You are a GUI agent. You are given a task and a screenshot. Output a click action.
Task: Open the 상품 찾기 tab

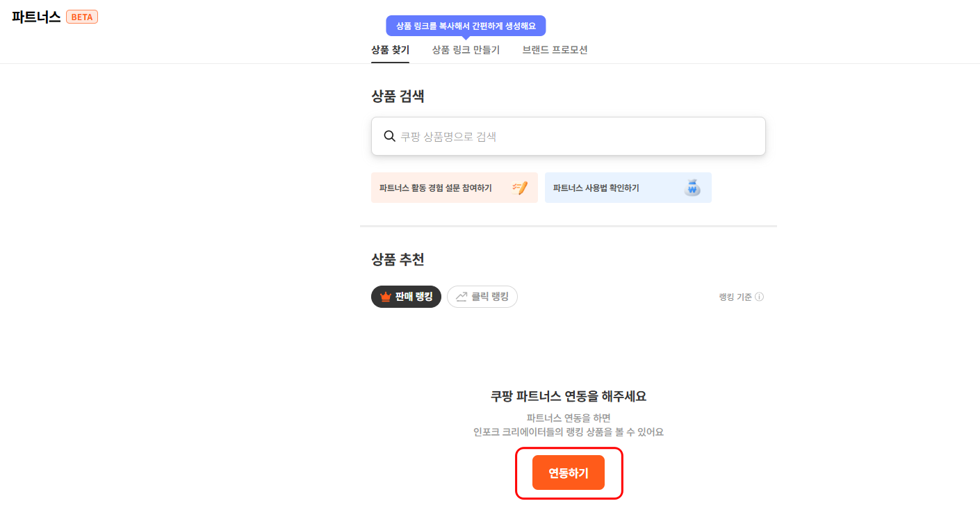point(390,50)
